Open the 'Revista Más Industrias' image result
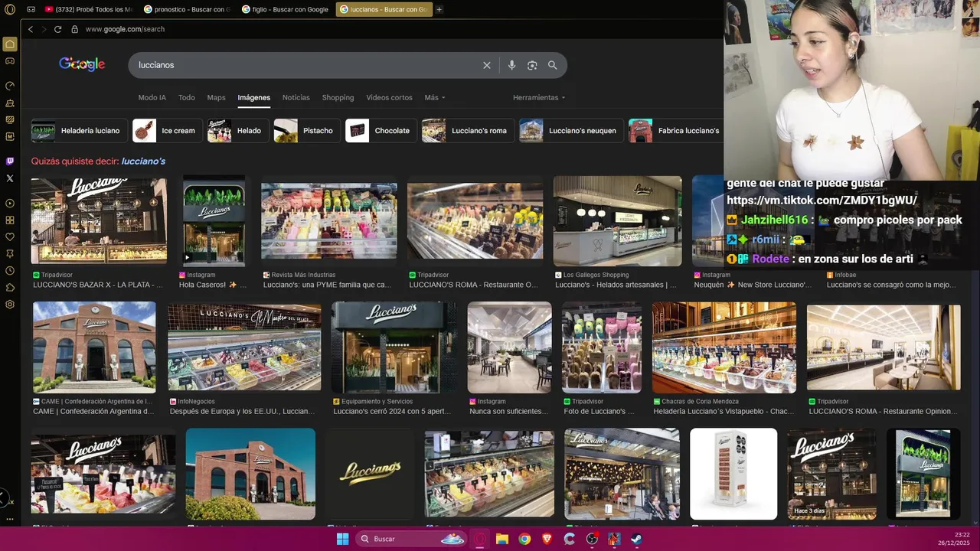980x551 pixels. (329, 221)
